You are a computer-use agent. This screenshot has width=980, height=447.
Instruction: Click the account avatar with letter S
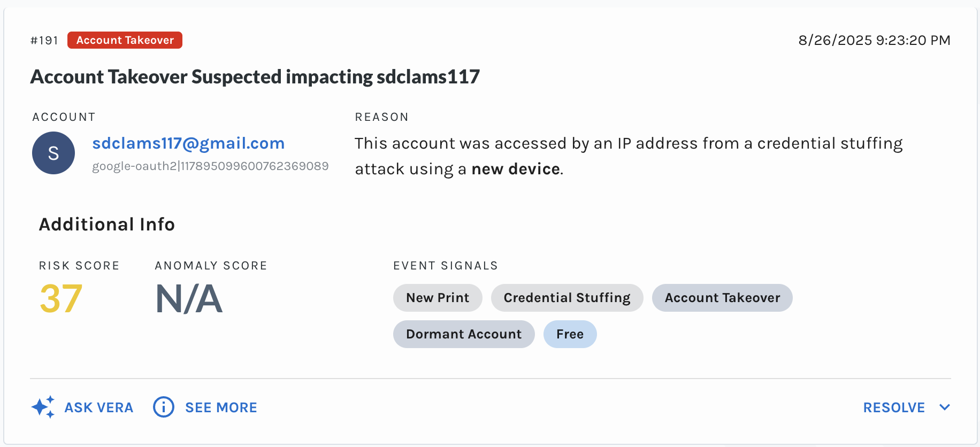point(53,153)
